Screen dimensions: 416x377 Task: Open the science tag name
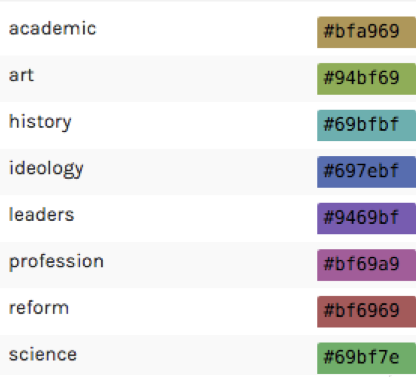tap(43, 355)
